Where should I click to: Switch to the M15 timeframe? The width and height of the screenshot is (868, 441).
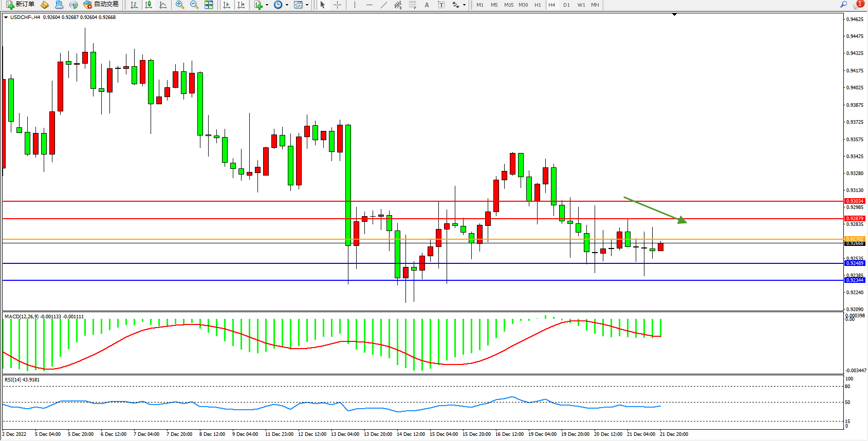[x=508, y=5]
